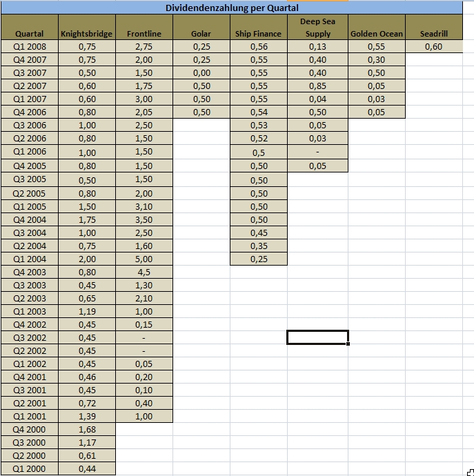
Task: Click Frontline value 5,00 in Q1 2004
Action: 144,258
